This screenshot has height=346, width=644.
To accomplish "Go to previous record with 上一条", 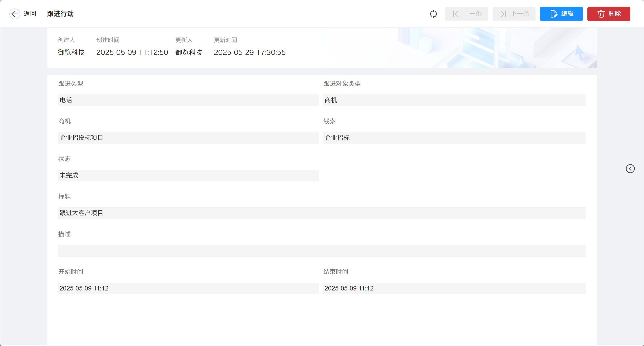I will click(466, 14).
